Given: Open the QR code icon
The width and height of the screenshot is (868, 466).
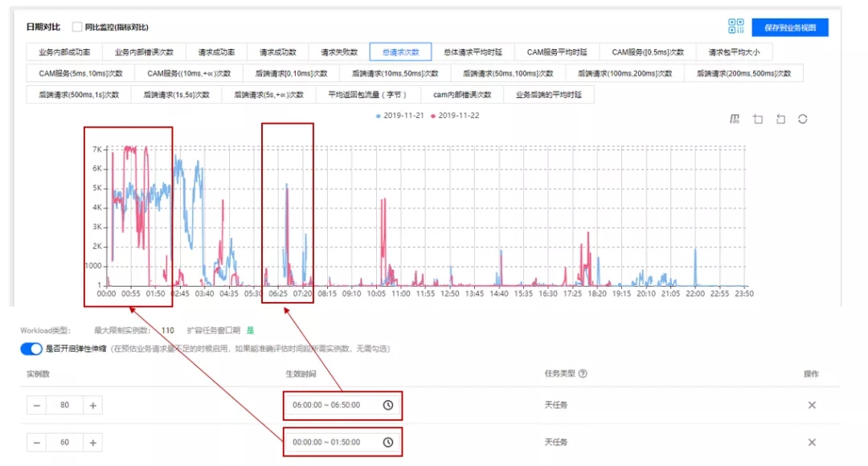Looking at the screenshot, I should pos(735,26).
